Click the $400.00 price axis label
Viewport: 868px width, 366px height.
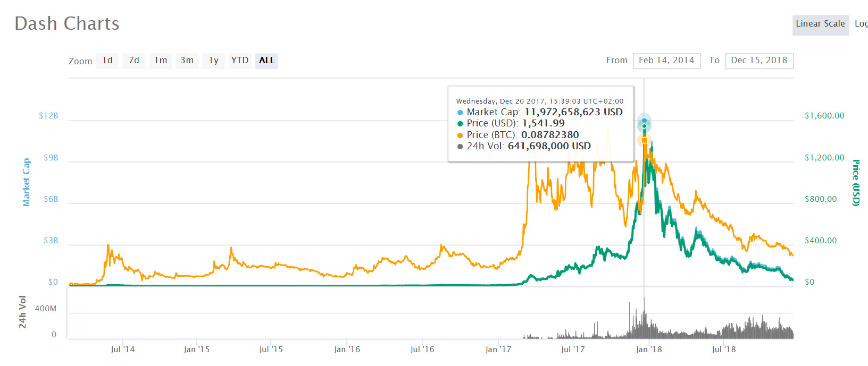(821, 241)
